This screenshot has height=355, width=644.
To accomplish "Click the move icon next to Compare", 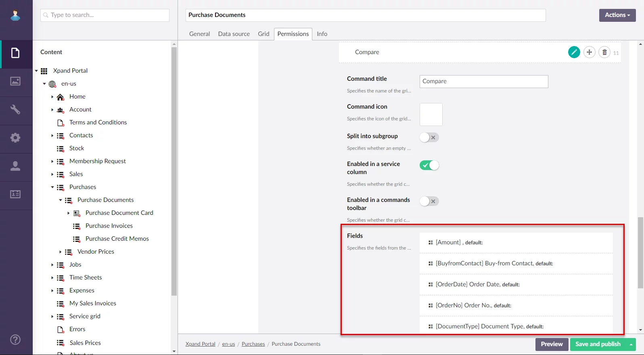I will tap(589, 52).
